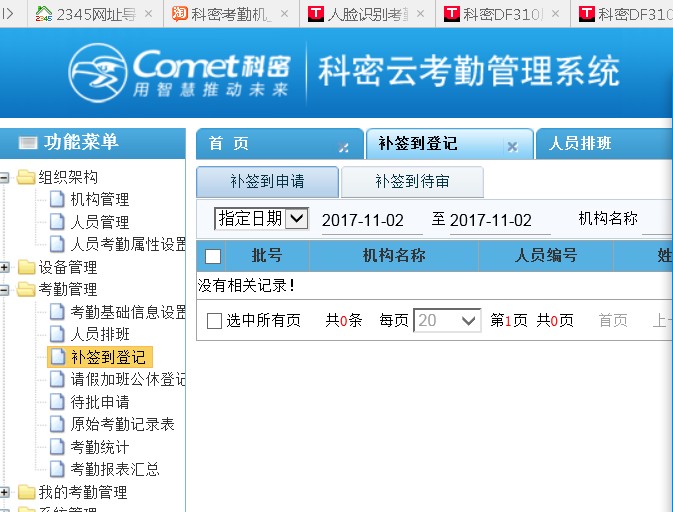This screenshot has height=512, width=673.
Task: Click the Comet eagle logo
Action: pos(98,73)
